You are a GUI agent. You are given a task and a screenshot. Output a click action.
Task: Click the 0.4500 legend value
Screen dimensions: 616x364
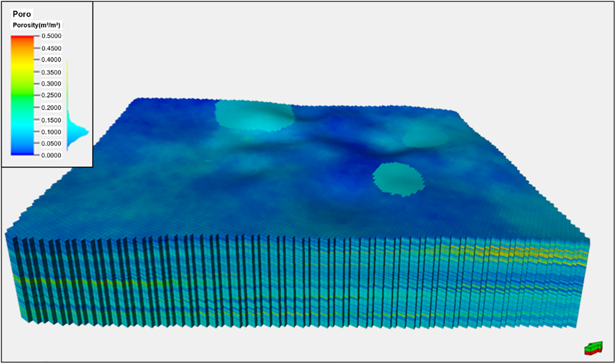(x=51, y=49)
